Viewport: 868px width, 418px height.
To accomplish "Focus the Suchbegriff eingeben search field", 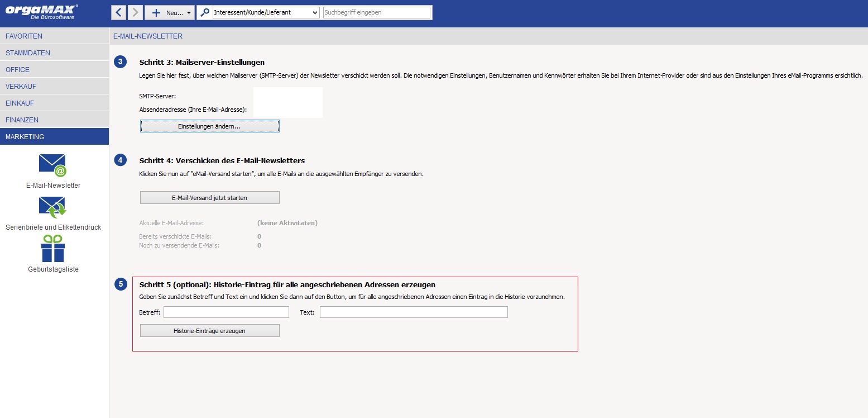I will pos(377,12).
